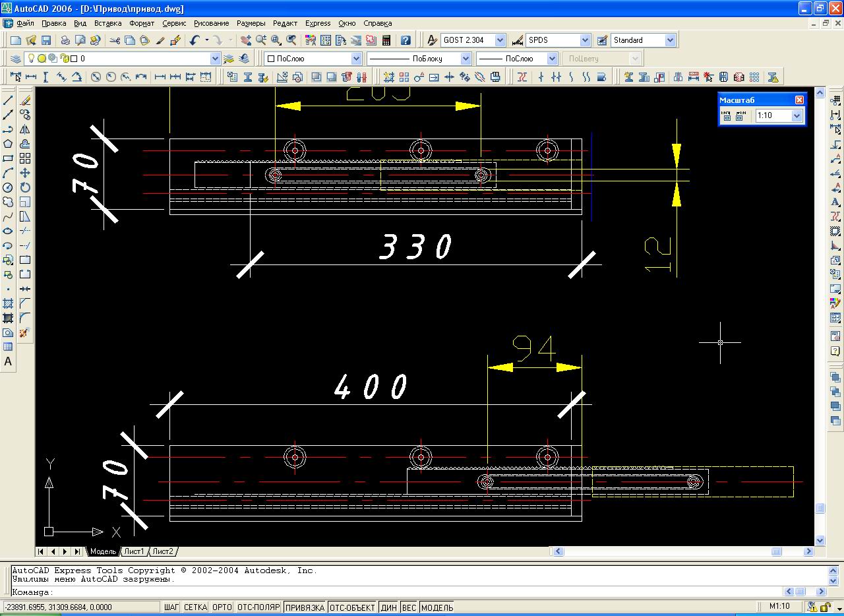Open the 1:10 scale dropdown in Масштаб panel
The height and width of the screenshot is (616, 844).
[796, 116]
